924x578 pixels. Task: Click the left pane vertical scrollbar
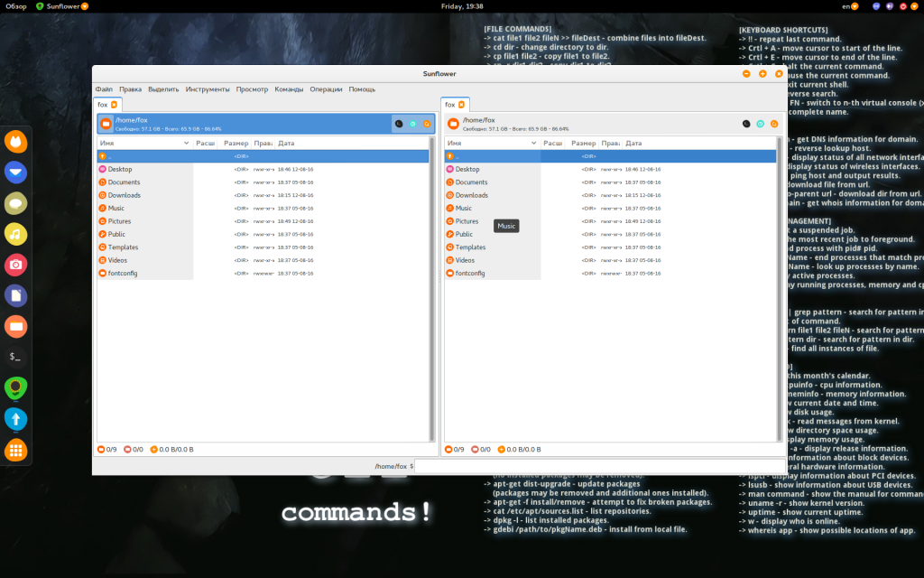(432, 289)
